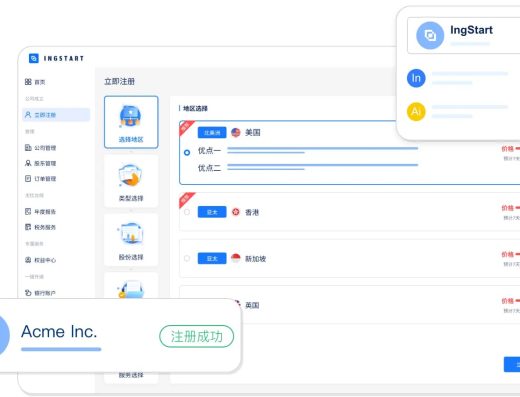Click the INGSTART brand name text
520x397 pixels.
click(64, 59)
